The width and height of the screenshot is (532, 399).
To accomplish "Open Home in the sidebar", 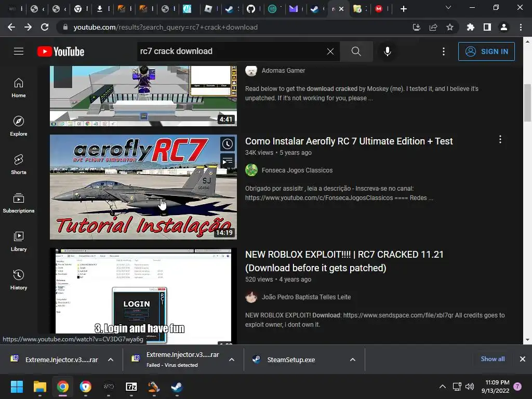I will [x=19, y=88].
